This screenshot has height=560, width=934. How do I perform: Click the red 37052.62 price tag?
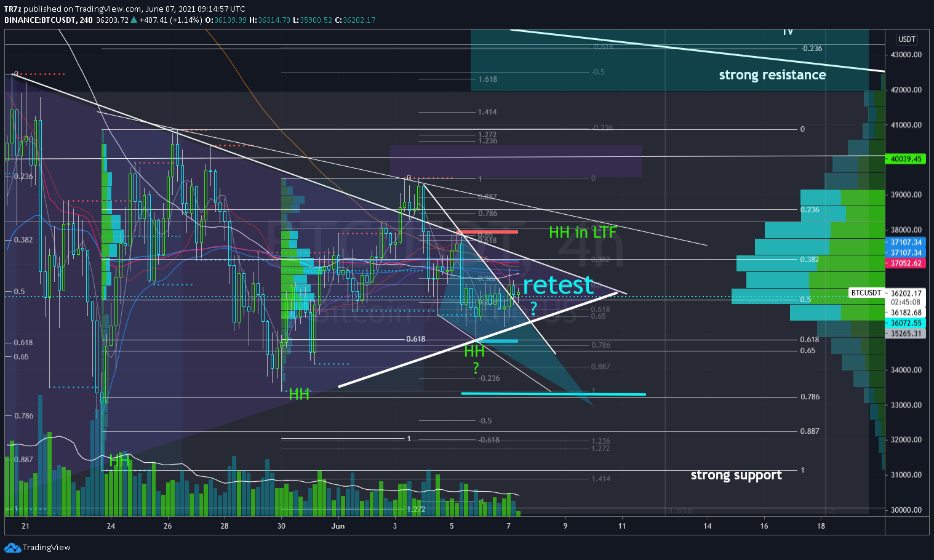point(906,263)
